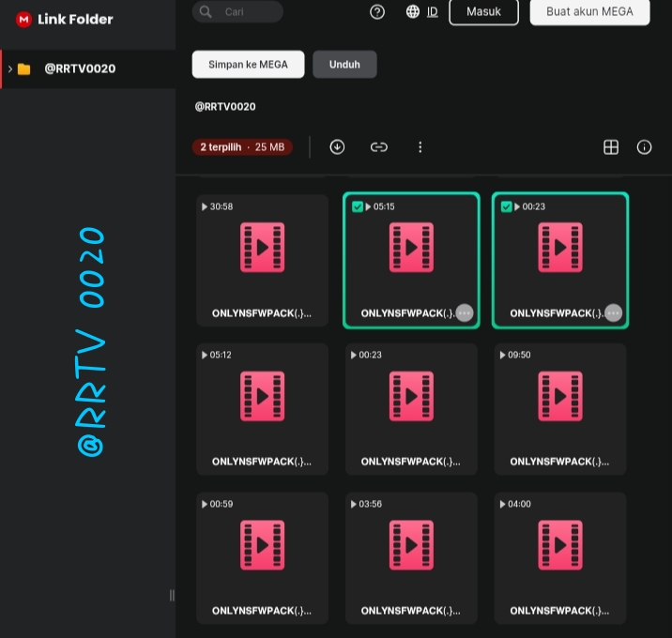Select the 05:12 video thumbnail
This screenshot has width=672, height=638.
click(x=262, y=409)
